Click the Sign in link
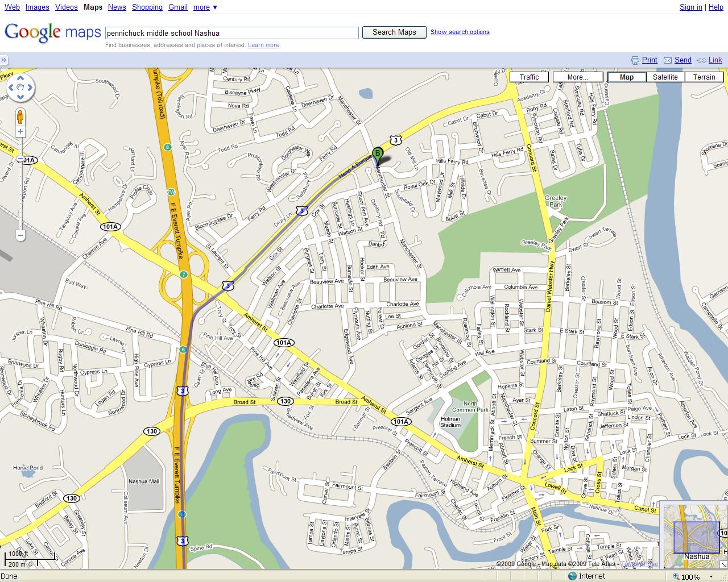 [691, 7]
